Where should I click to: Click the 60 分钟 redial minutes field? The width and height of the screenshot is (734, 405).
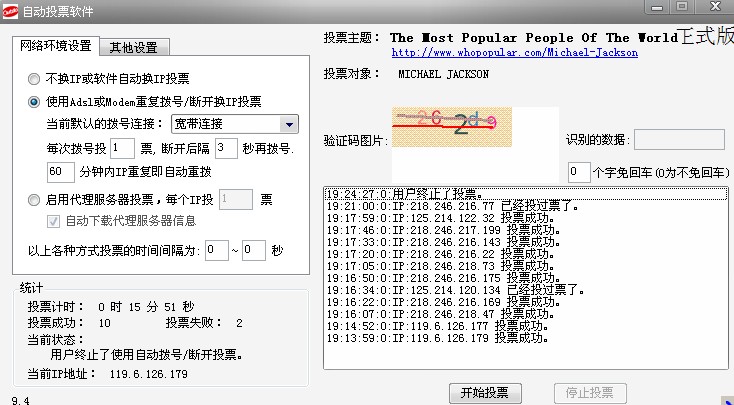60,172
